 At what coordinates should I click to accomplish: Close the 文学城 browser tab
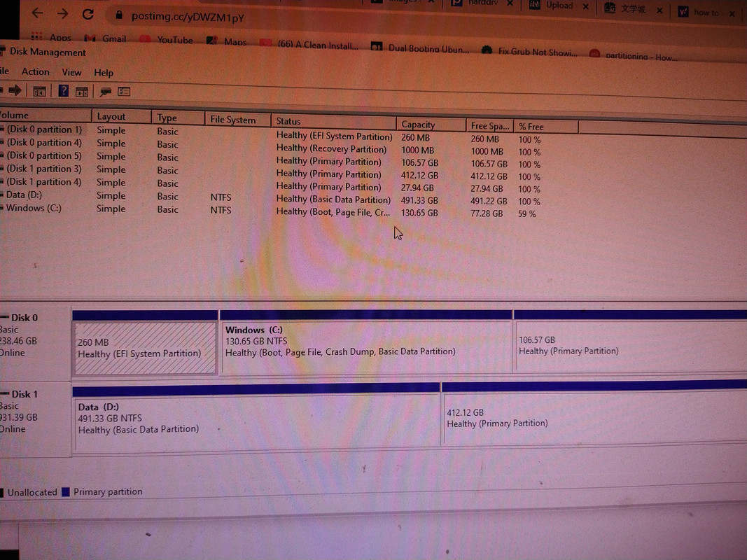pos(659,10)
